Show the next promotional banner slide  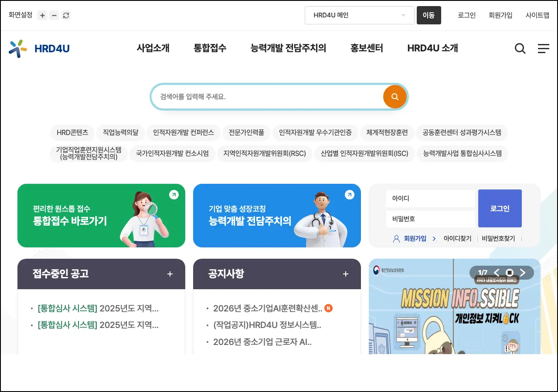coord(522,273)
